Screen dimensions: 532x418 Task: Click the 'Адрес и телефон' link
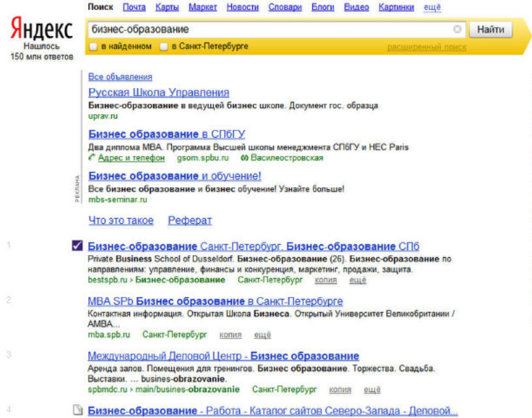pyautogui.click(x=131, y=158)
